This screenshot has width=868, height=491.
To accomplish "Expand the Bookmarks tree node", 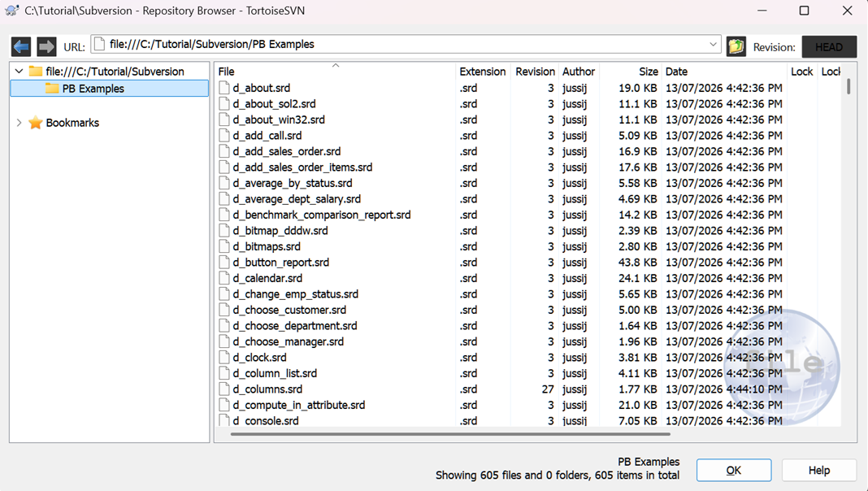I will tap(19, 122).
